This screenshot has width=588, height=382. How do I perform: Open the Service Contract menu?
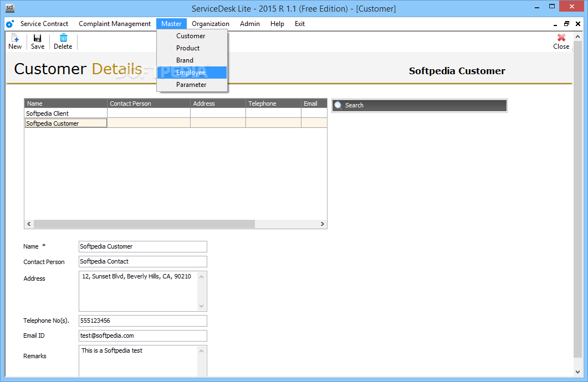[x=44, y=24]
